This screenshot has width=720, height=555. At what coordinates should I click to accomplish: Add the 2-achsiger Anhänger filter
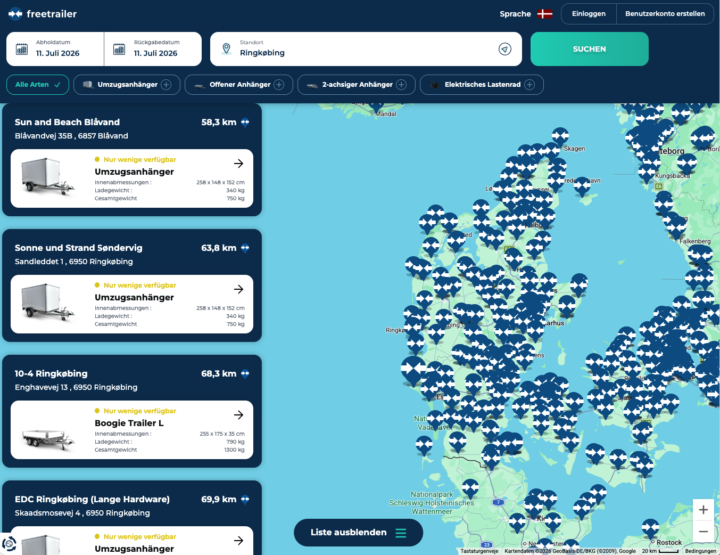356,84
